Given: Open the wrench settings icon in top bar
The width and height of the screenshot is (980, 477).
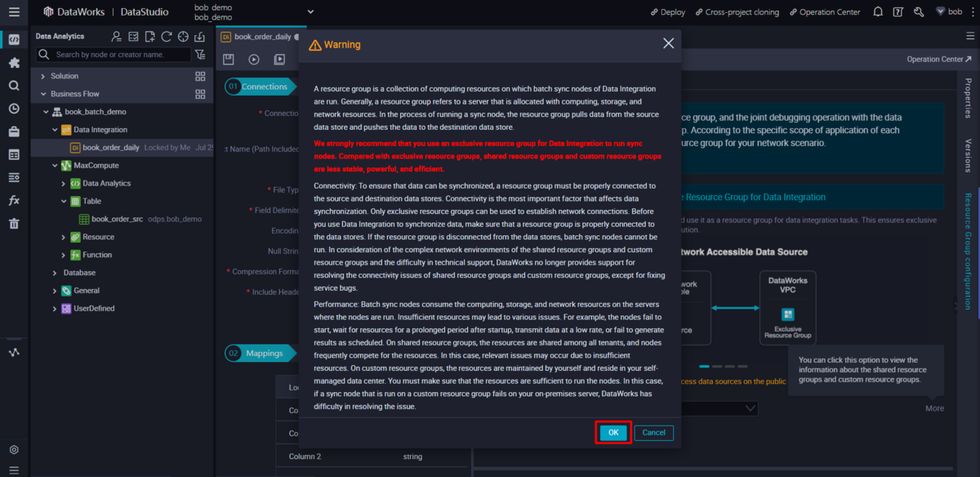Looking at the screenshot, I should pyautogui.click(x=919, y=12).
